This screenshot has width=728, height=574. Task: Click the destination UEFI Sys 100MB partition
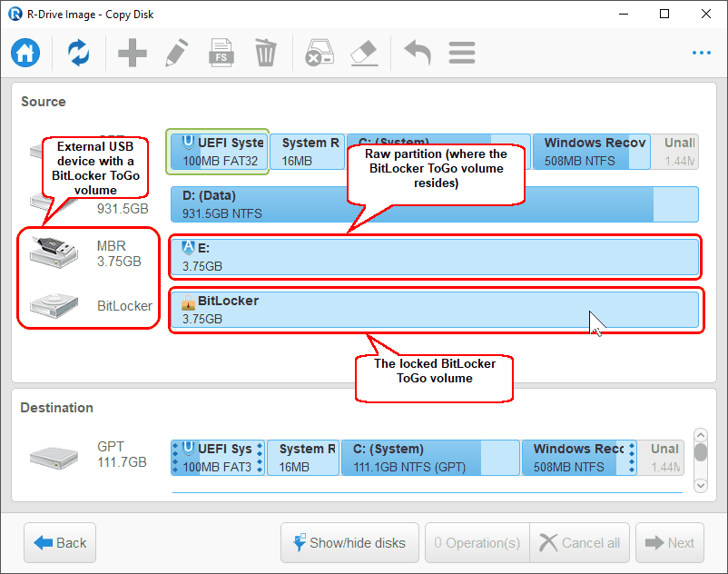click(218, 458)
